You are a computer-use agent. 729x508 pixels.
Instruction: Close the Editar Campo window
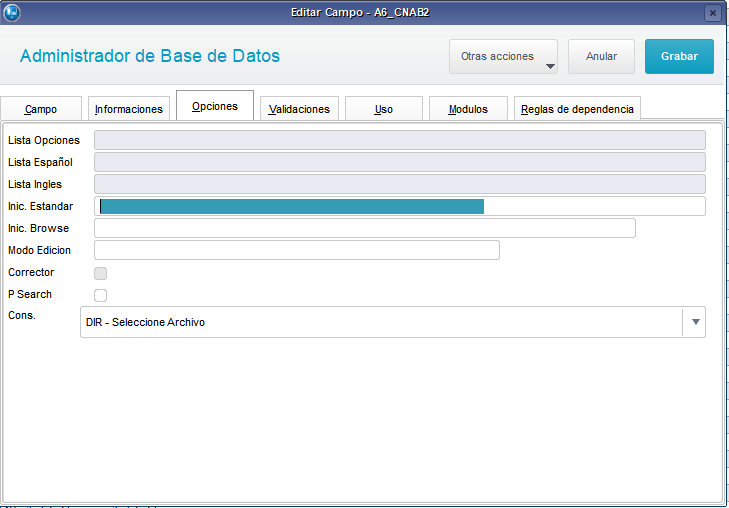pyautogui.click(x=712, y=13)
